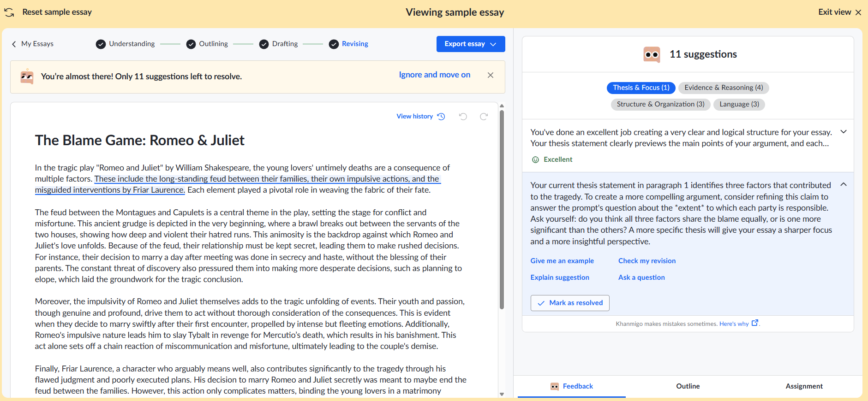Viewport: 868px width, 401px height.
Task: Click the 11 suggestions heading
Action: [703, 54]
